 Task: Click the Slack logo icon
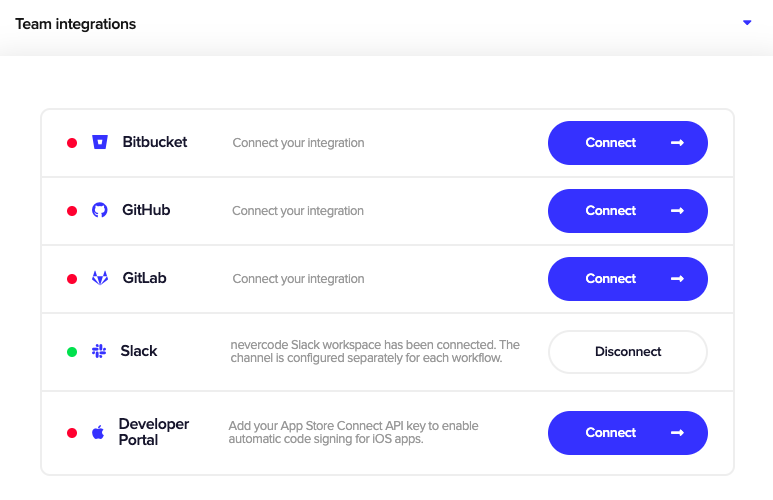pos(99,351)
